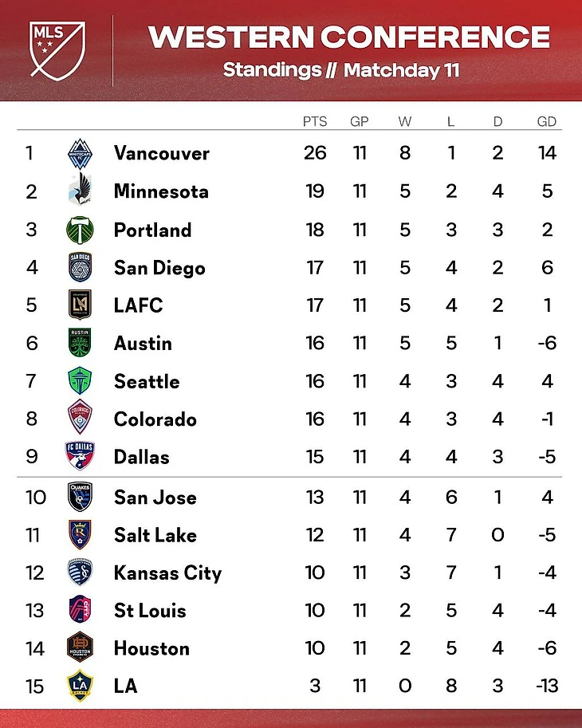Select the Kansas City team name
The image size is (582, 728).
(167, 573)
